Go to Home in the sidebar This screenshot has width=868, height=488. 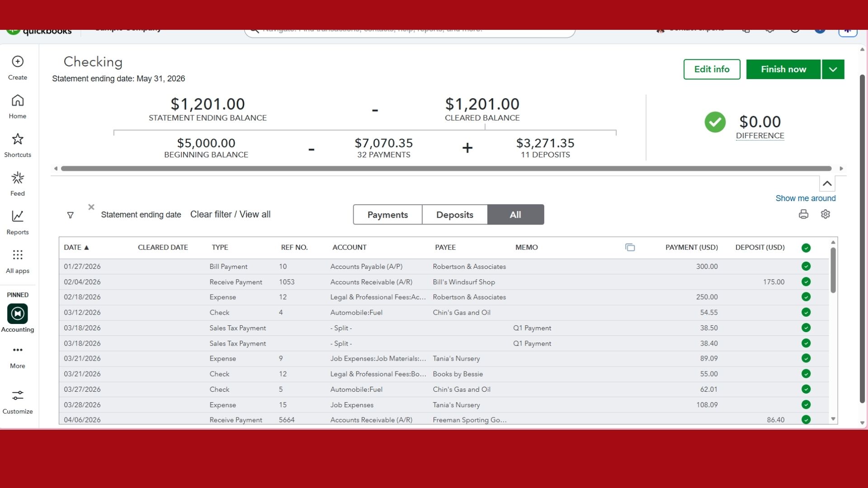click(18, 100)
